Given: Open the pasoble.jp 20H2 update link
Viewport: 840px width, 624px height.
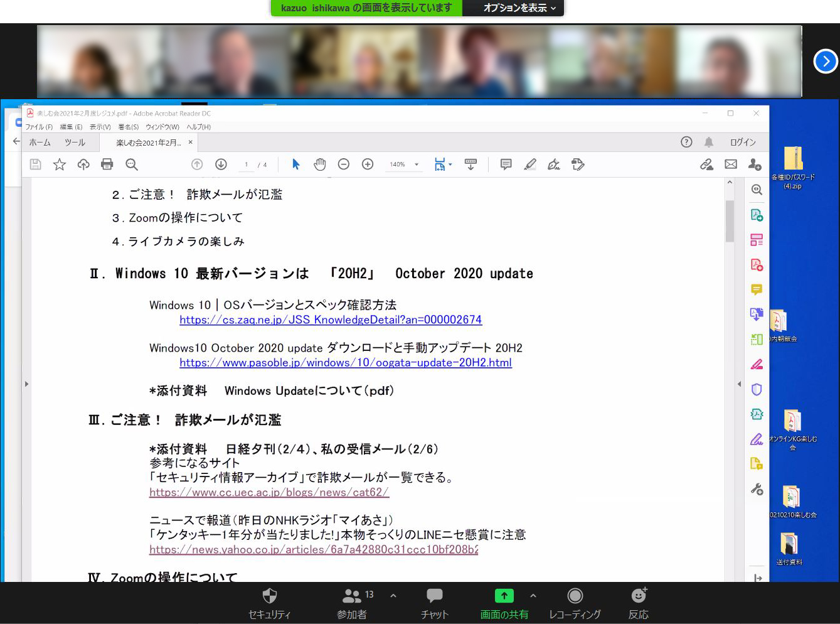Looking at the screenshot, I should point(346,362).
